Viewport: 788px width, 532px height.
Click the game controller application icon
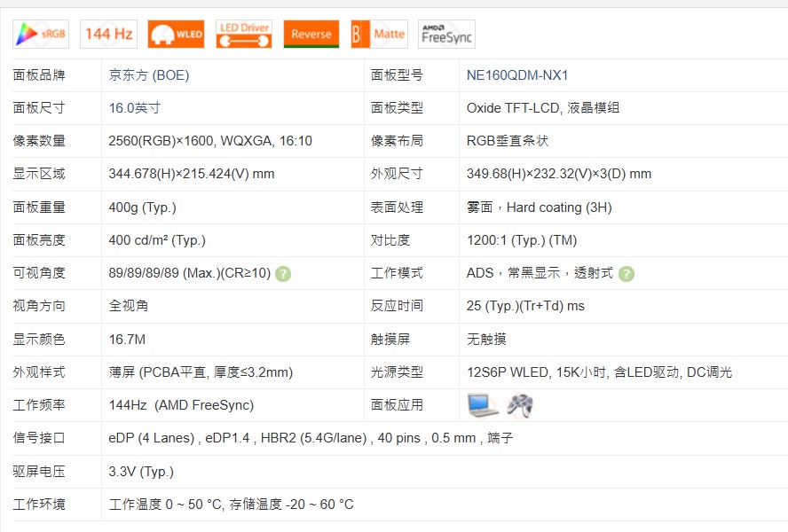(520, 405)
